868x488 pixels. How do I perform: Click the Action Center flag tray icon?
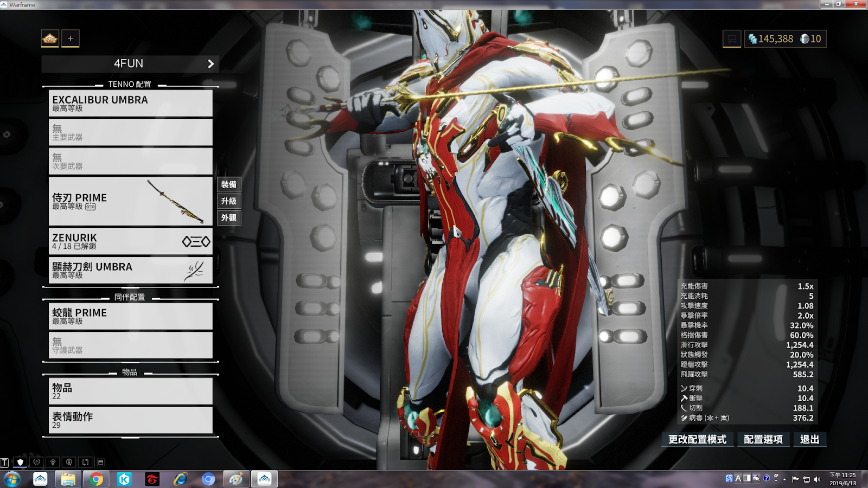coord(795,479)
